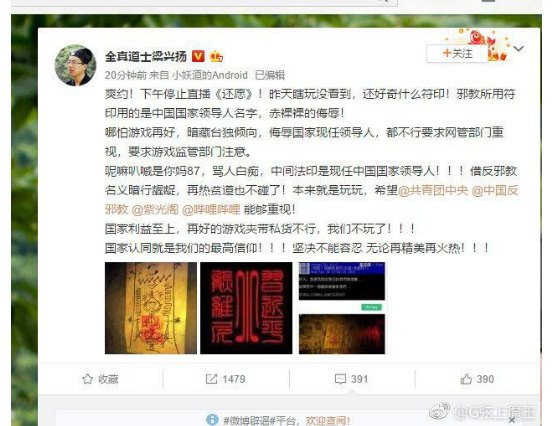
Task: Close the 微博辟谣 notice bar
Action: coord(512,420)
